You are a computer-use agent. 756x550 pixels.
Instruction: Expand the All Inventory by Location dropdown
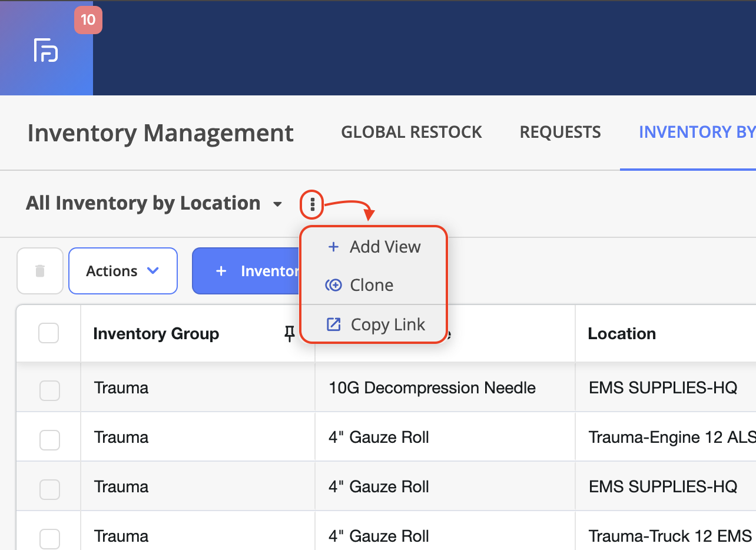pyautogui.click(x=277, y=204)
